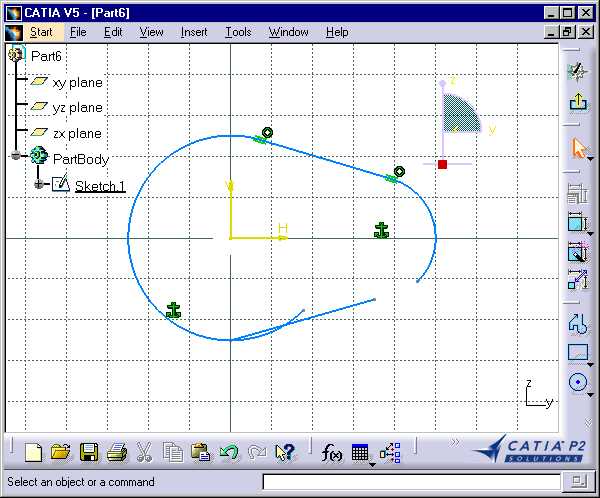Exit the sketcher workbench icon

click(x=578, y=101)
